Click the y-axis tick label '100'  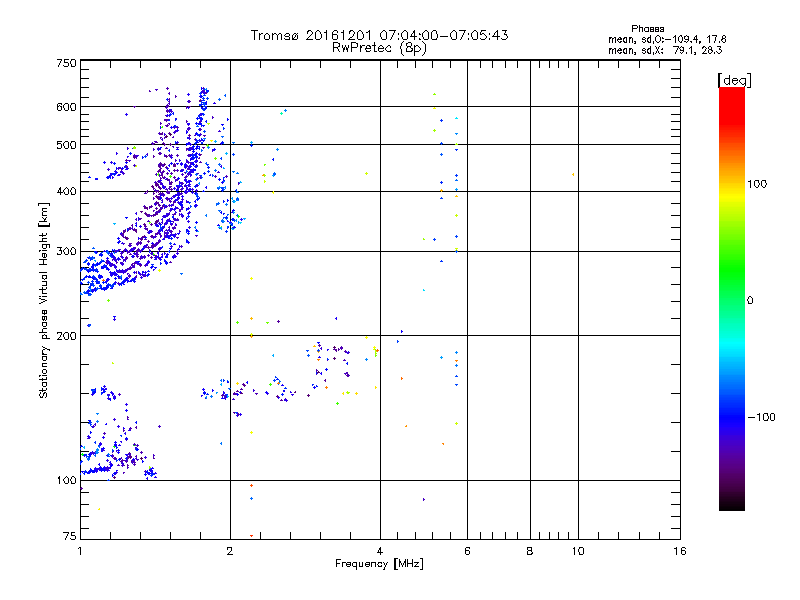point(66,481)
